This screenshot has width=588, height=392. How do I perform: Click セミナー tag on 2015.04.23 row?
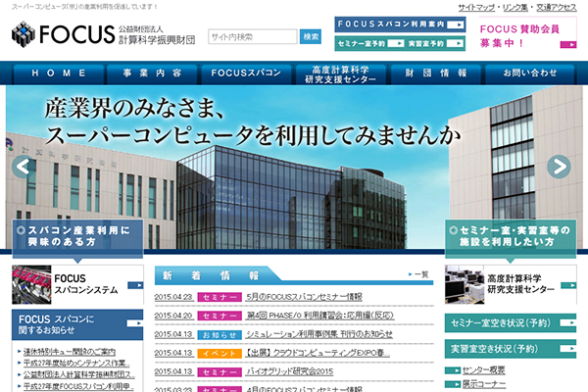pos(220,298)
